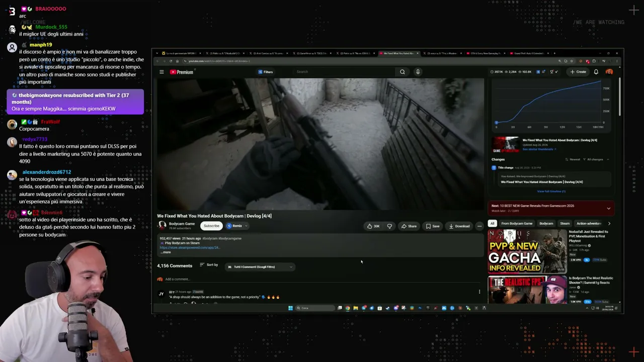Open the alexanderdrozd6712 chat username

click(x=47, y=172)
